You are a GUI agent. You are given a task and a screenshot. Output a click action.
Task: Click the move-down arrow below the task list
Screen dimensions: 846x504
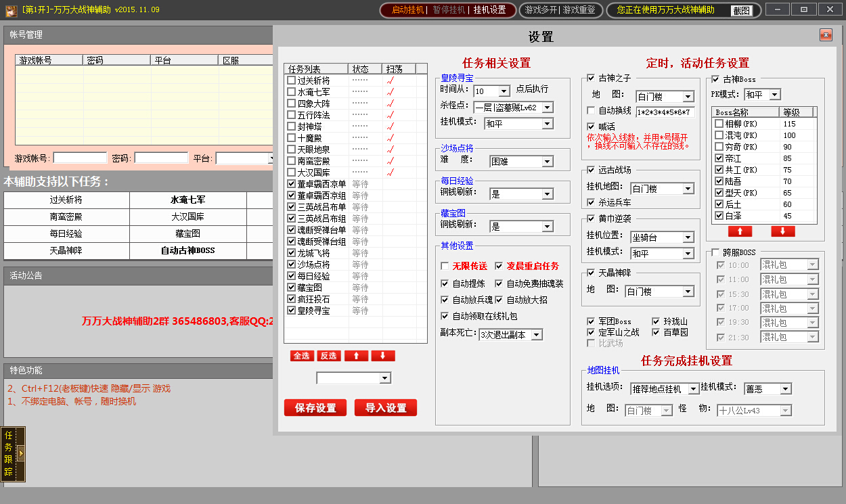(x=382, y=356)
